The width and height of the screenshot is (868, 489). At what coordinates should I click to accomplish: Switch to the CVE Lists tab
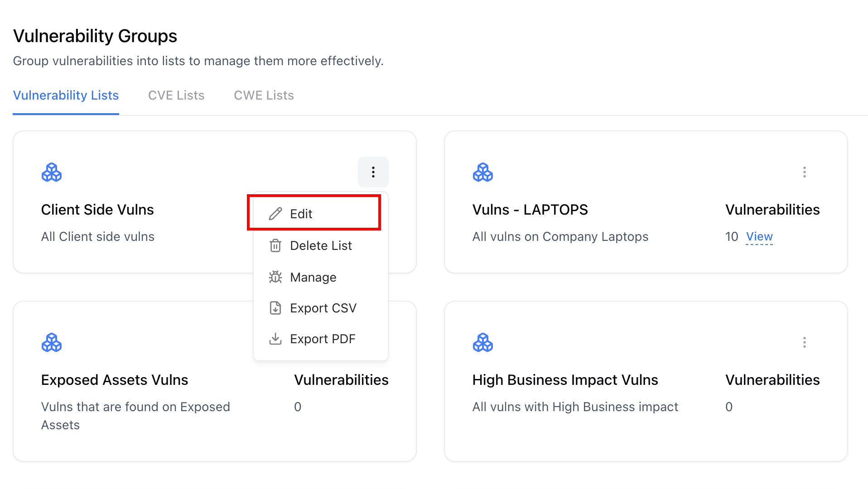point(176,95)
